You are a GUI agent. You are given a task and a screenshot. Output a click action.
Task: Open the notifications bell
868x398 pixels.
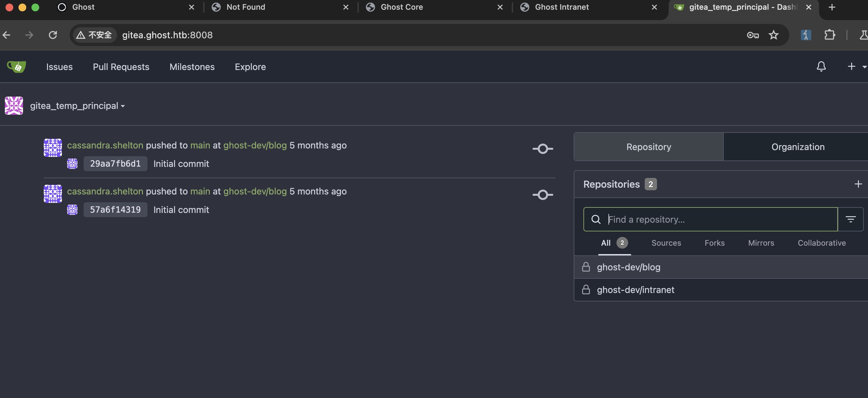[821, 66]
